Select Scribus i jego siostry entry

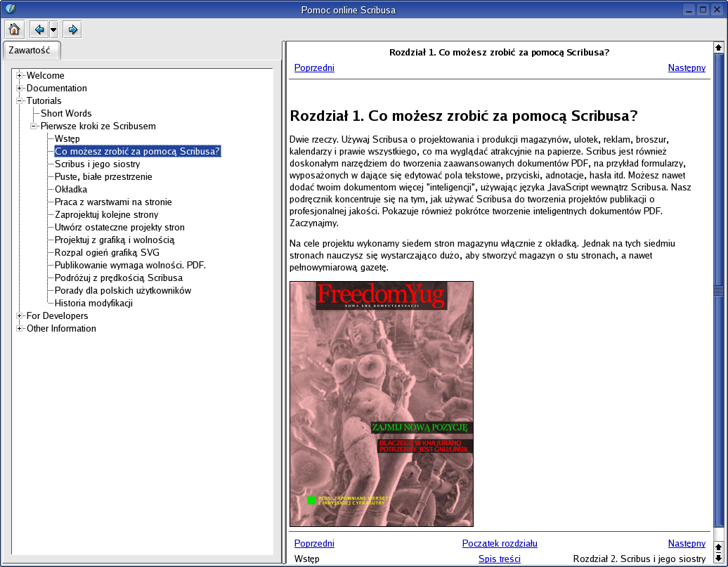point(97,164)
